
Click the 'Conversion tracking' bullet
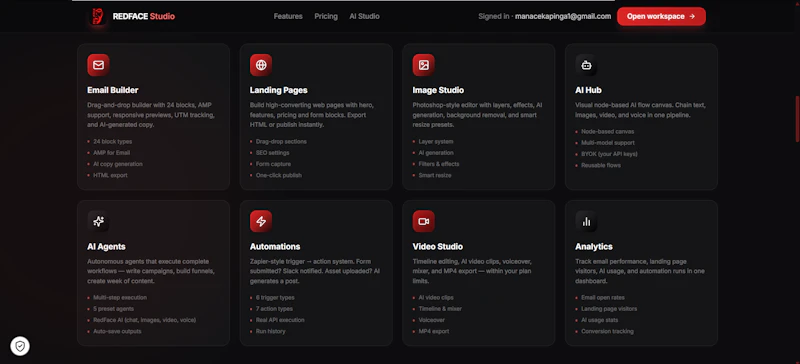click(604, 331)
